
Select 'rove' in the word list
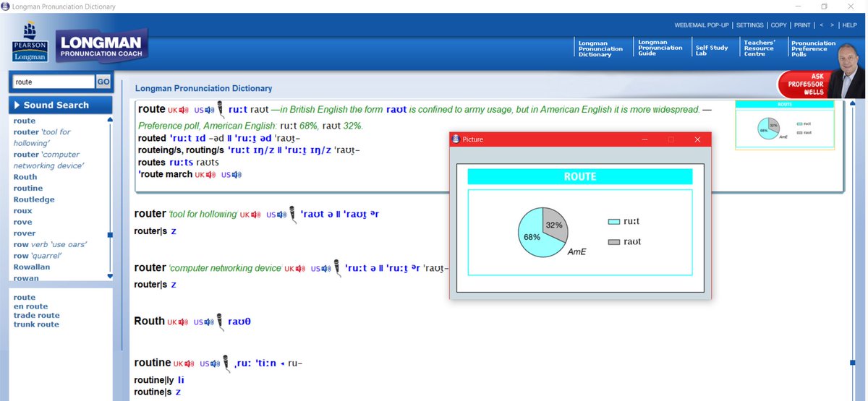(x=22, y=222)
